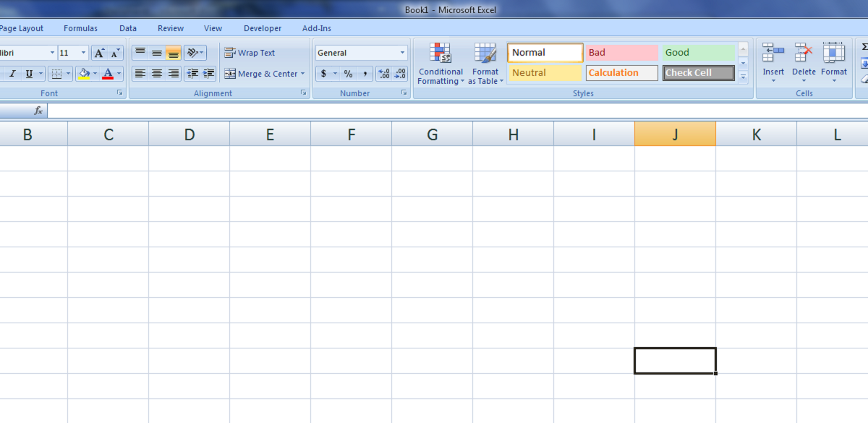Increase decimal places

click(x=384, y=74)
